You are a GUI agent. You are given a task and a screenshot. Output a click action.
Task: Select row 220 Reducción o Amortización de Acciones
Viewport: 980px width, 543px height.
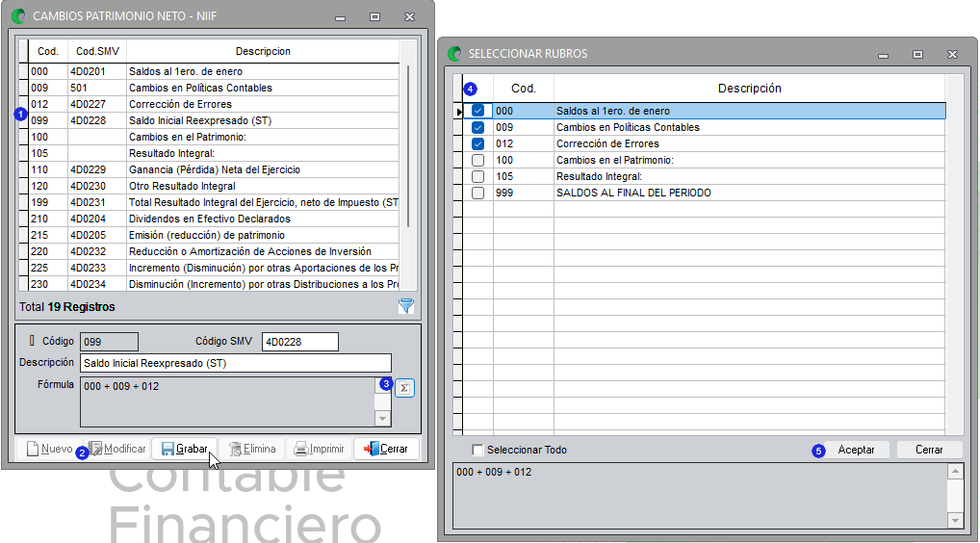click(214, 251)
